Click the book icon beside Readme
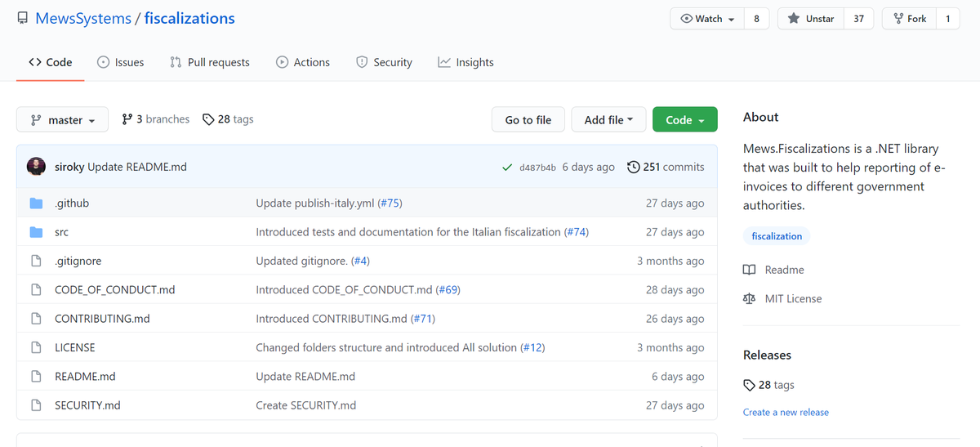Viewport: 980px width, 447px height. pos(750,270)
